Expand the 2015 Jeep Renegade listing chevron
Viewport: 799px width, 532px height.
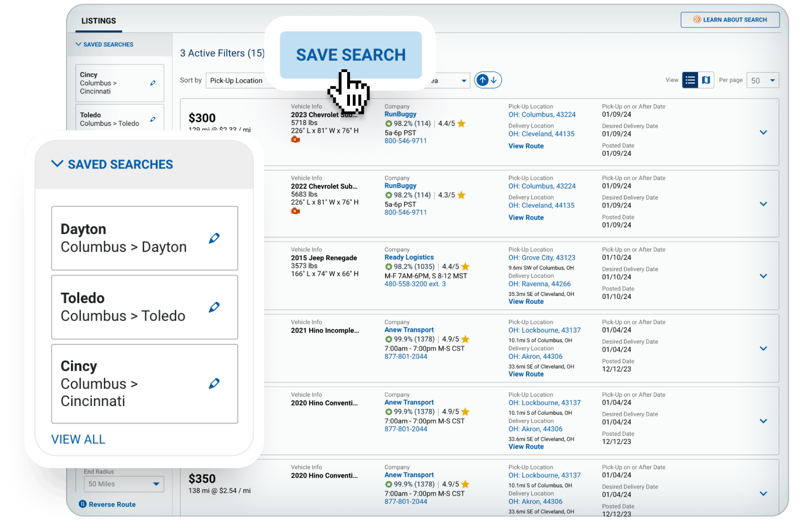pos(763,276)
